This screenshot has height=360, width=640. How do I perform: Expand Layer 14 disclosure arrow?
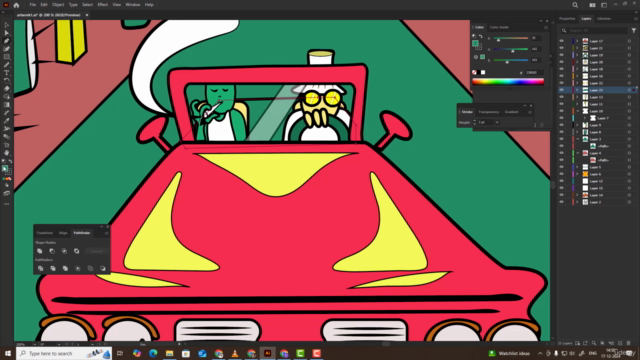click(578, 195)
